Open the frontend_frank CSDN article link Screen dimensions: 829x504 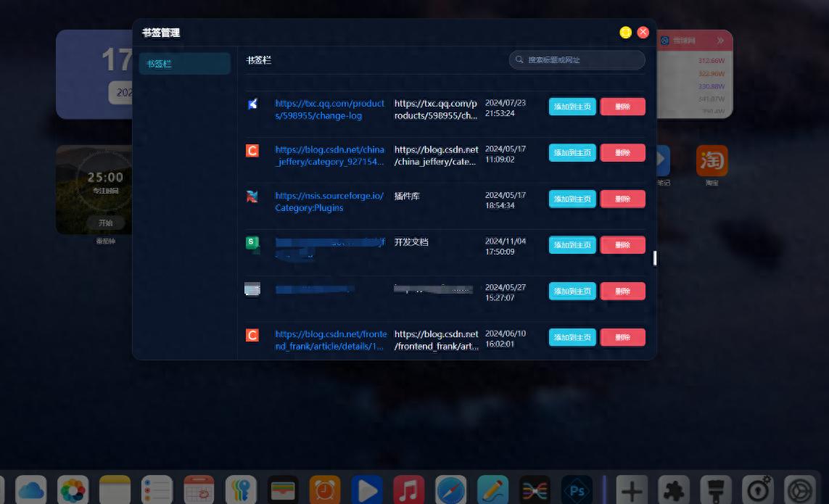(331, 340)
